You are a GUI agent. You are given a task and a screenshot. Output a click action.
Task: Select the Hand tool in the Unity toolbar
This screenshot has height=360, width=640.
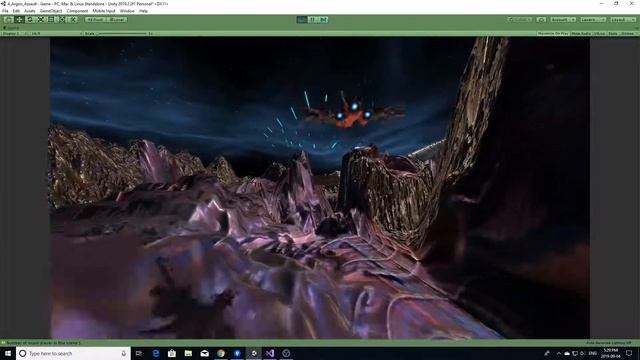(8, 20)
